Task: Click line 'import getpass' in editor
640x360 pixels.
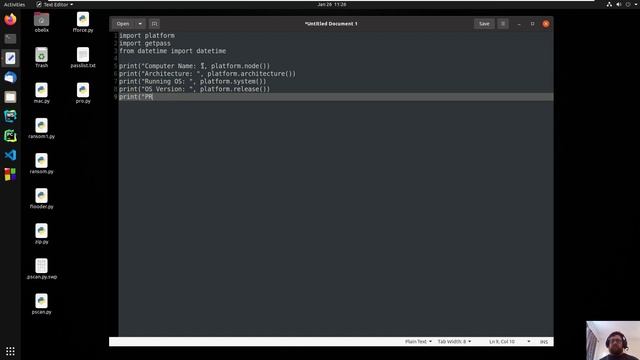Action: [x=145, y=43]
